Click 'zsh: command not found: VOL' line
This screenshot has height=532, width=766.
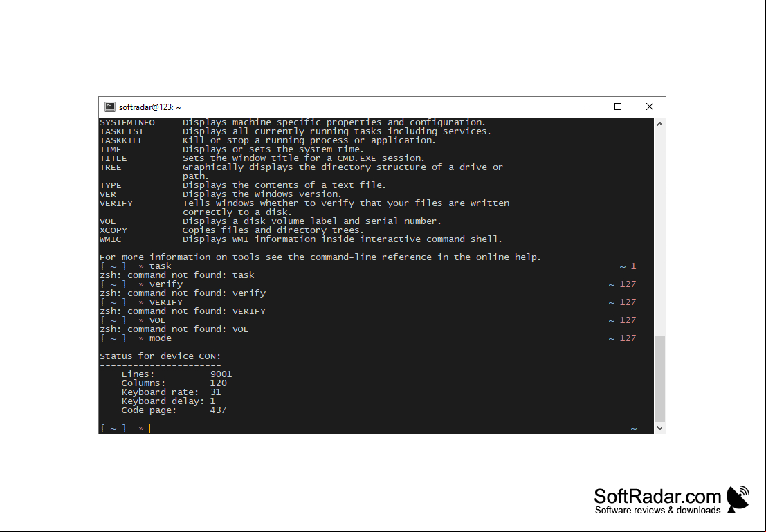coord(174,329)
